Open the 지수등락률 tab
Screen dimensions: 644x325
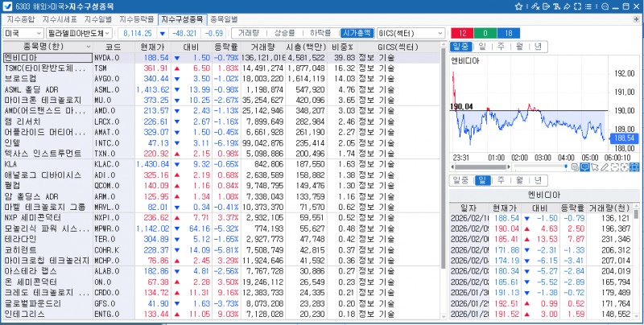tap(136, 19)
